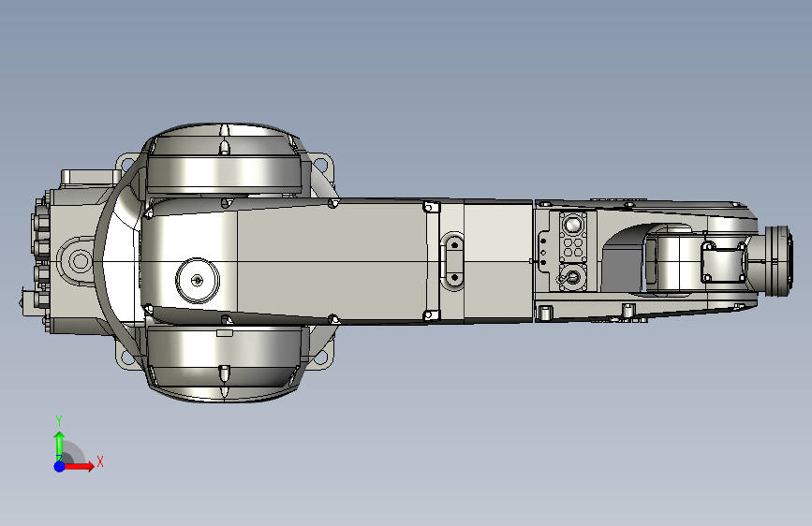Select the oval two-hole plate on the arm's midsection
The image size is (812, 526).
tap(454, 261)
